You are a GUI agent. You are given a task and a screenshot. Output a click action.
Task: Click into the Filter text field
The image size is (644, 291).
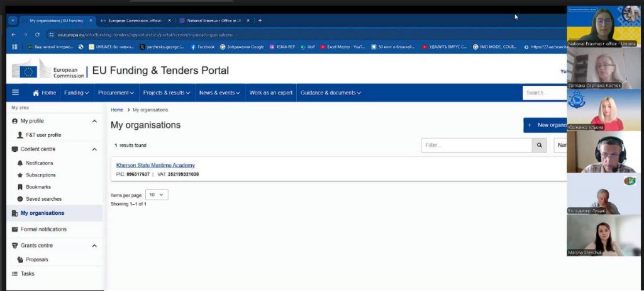[x=476, y=145]
